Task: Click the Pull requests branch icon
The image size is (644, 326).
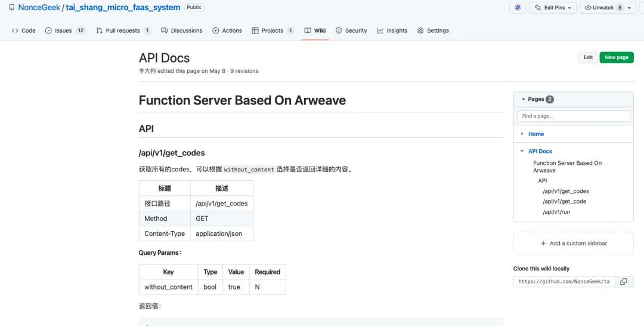Action: click(99, 30)
